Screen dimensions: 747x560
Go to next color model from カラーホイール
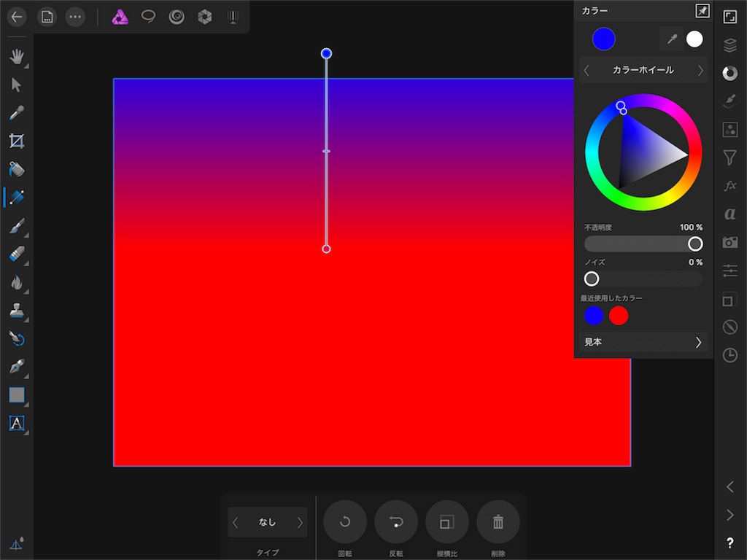click(x=700, y=71)
